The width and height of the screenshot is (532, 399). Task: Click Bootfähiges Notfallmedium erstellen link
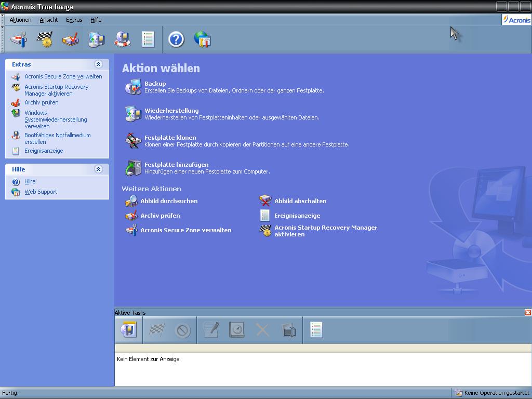(57, 138)
